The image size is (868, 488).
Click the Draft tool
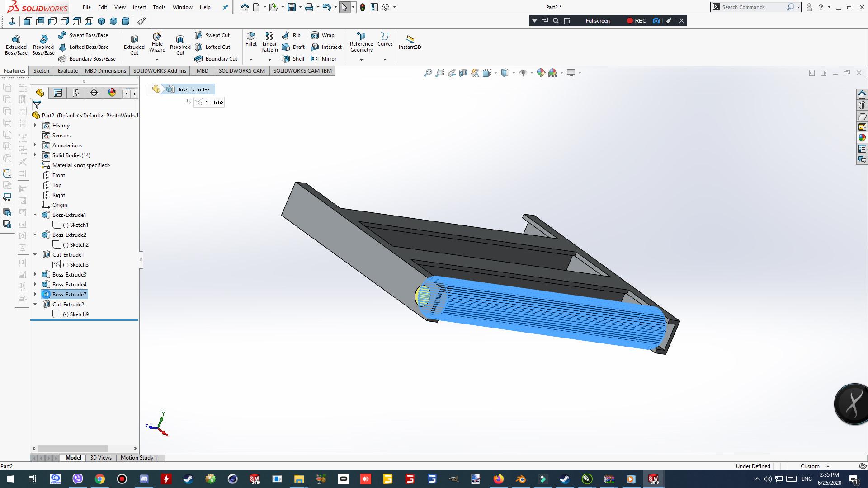[x=293, y=47]
